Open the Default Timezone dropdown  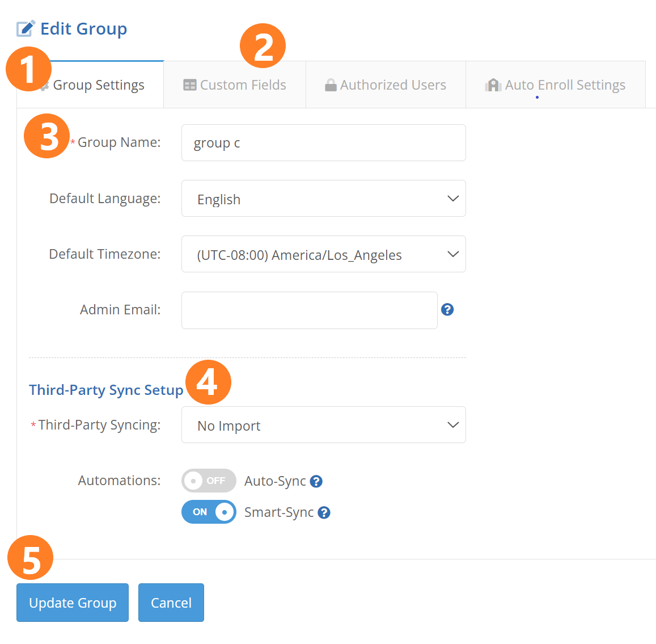tap(323, 254)
